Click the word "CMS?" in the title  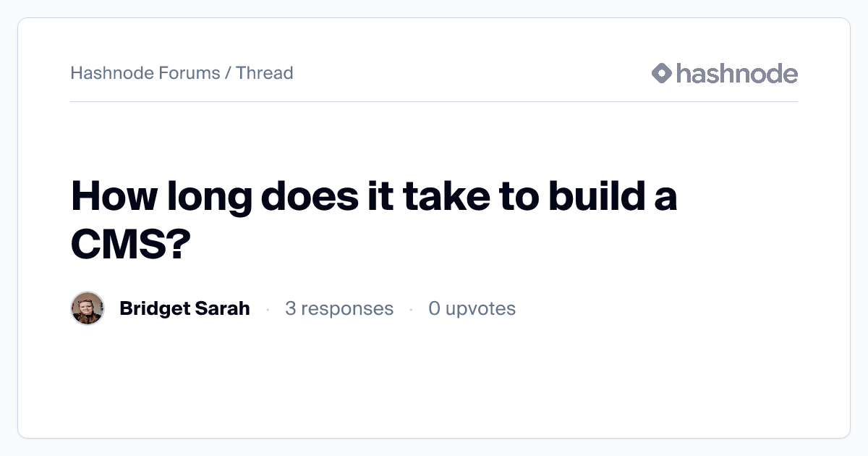(130, 245)
